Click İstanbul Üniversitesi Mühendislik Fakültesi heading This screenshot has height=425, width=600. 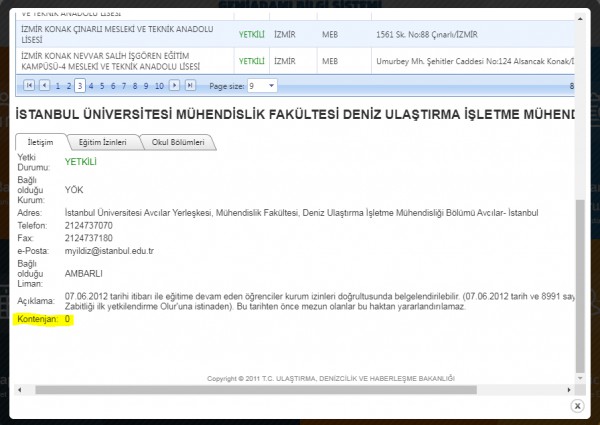[295, 114]
